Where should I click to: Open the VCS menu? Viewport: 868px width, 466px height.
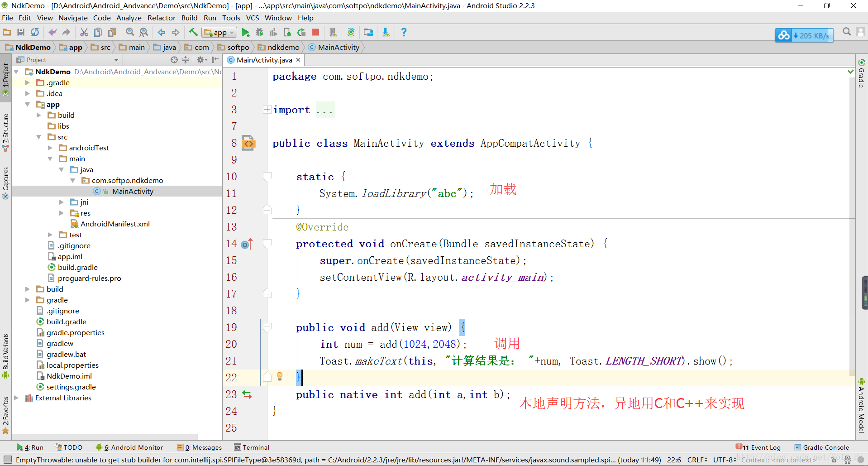tap(253, 18)
